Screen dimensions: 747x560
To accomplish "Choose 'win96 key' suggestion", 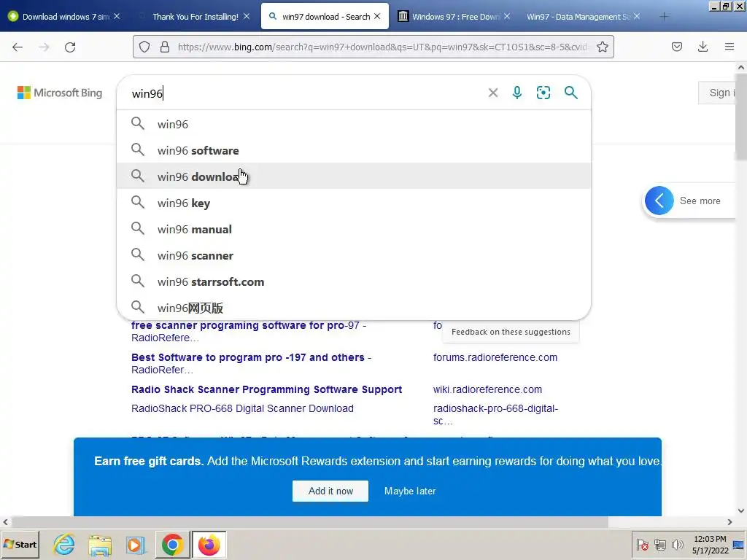I will [354, 203].
